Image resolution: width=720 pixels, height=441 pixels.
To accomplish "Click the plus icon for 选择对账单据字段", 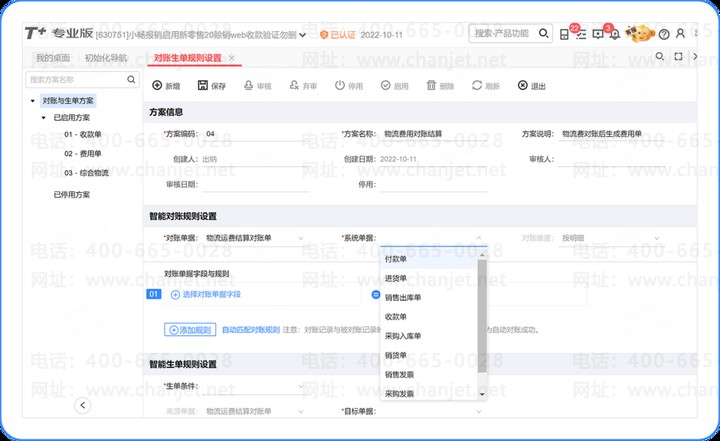I will coord(175,294).
